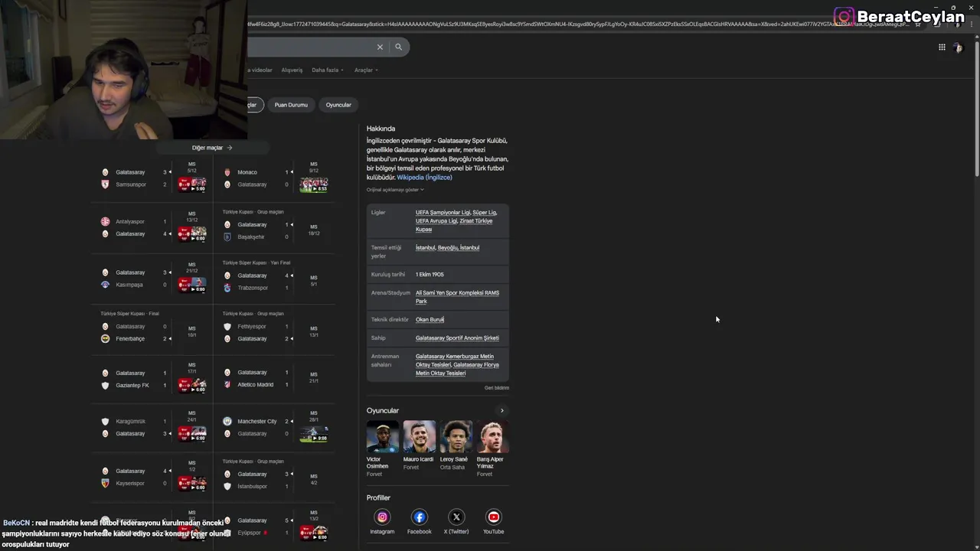Click the Kasımpaşa team crest
The image size is (980, 551).
105,285
